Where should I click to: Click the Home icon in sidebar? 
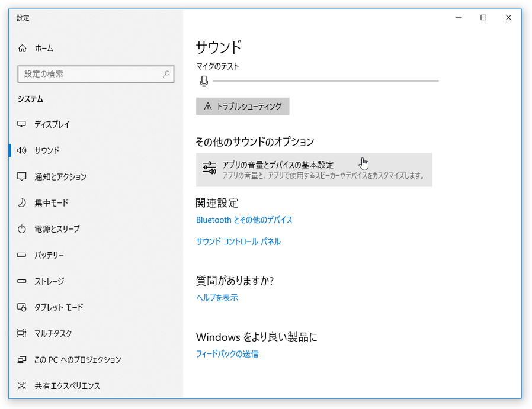click(23, 49)
